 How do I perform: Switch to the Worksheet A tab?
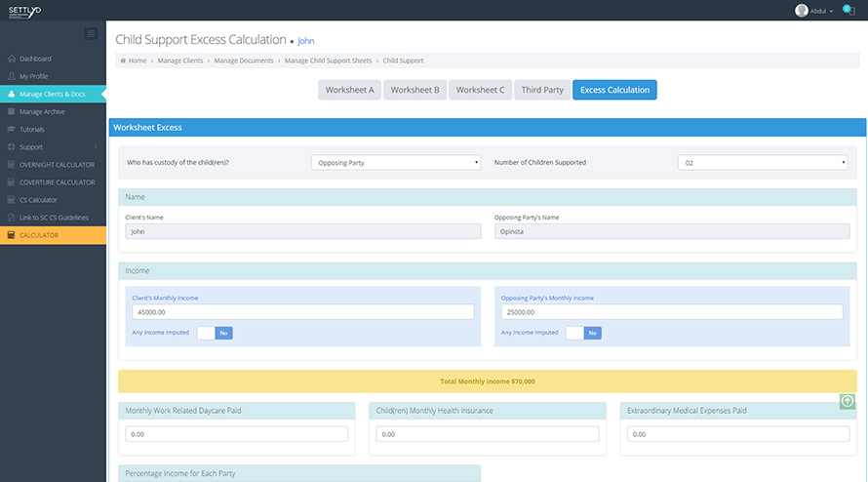[x=350, y=90]
